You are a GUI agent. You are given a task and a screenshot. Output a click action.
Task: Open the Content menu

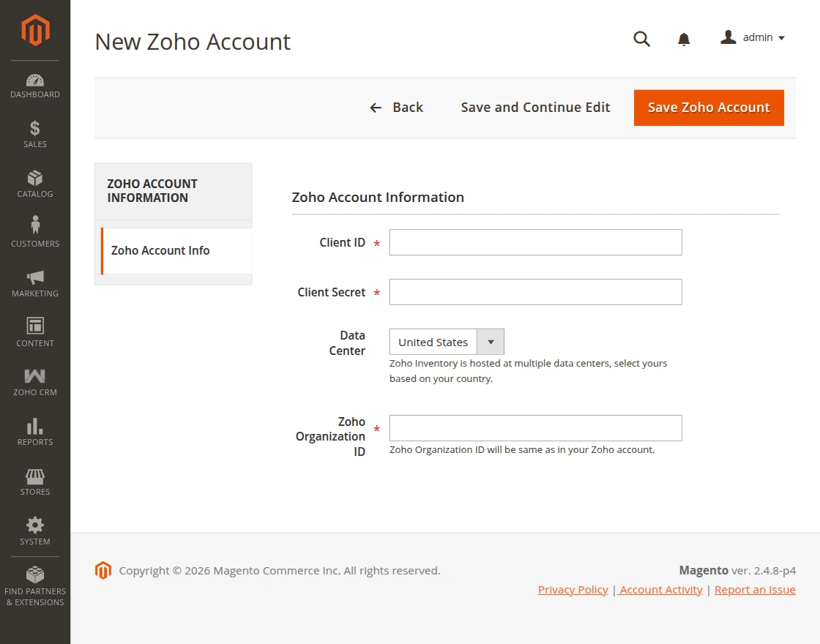(35, 334)
